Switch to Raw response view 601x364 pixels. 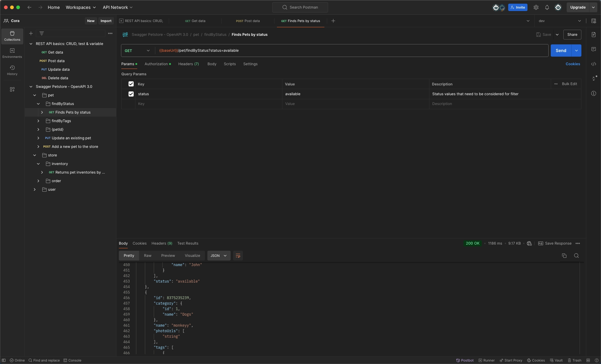click(148, 256)
